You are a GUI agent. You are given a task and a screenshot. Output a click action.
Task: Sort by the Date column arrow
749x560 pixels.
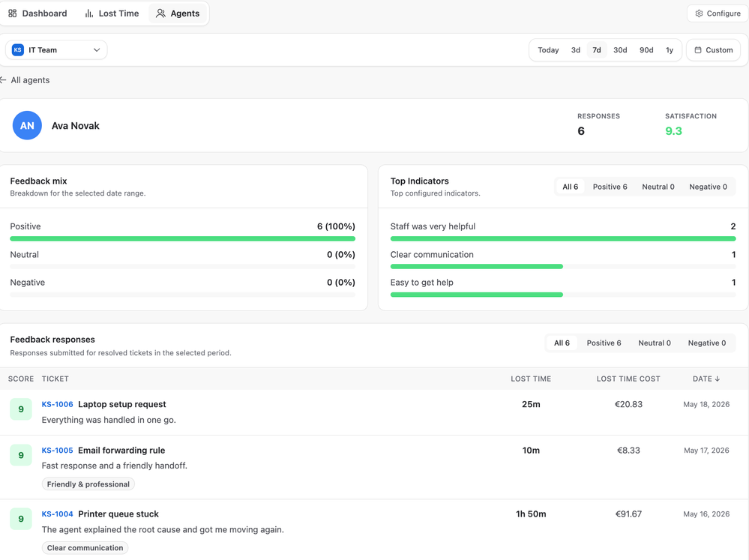coord(717,379)
